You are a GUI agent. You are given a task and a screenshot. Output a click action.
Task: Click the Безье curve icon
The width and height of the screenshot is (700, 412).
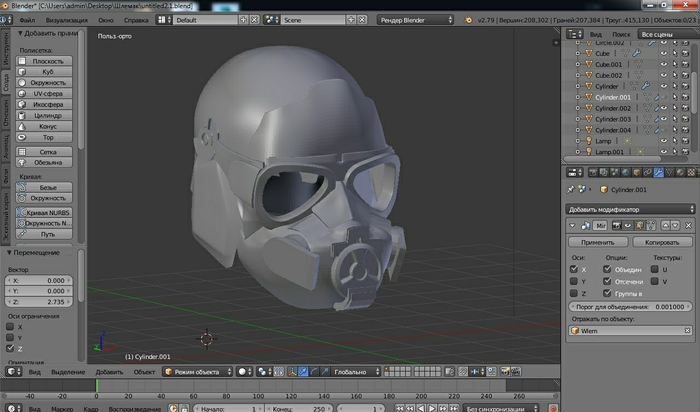23,188
